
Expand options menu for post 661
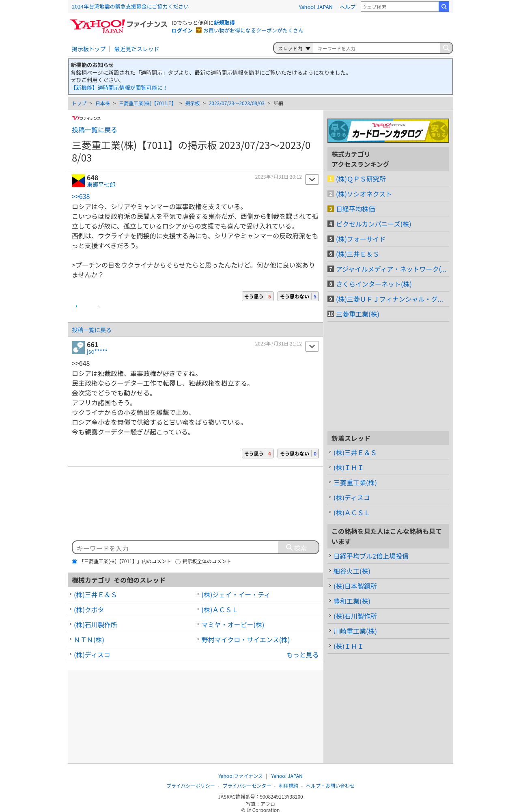click(312, 346)
